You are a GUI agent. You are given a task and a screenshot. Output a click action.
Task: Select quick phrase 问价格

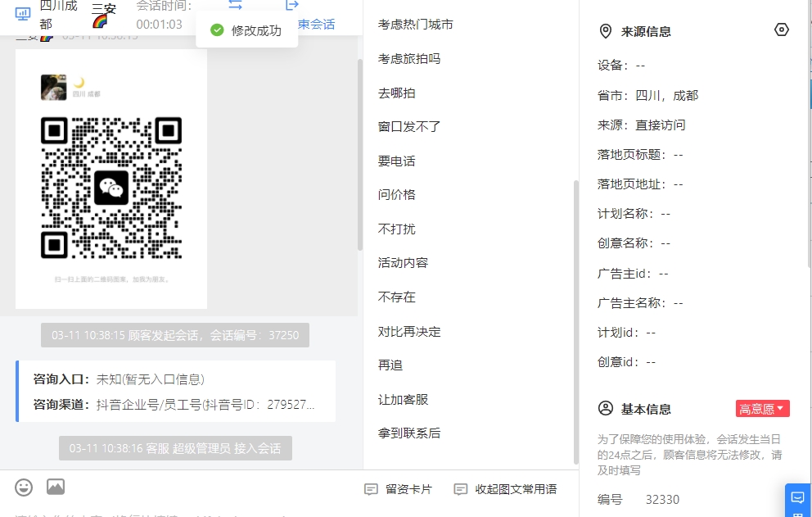point(397,194)
